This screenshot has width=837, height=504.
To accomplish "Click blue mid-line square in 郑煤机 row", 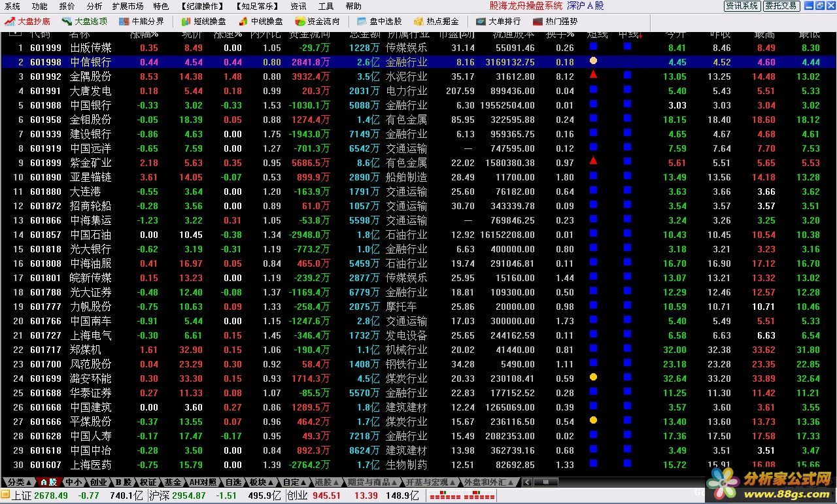I will (x=627, y=348).
